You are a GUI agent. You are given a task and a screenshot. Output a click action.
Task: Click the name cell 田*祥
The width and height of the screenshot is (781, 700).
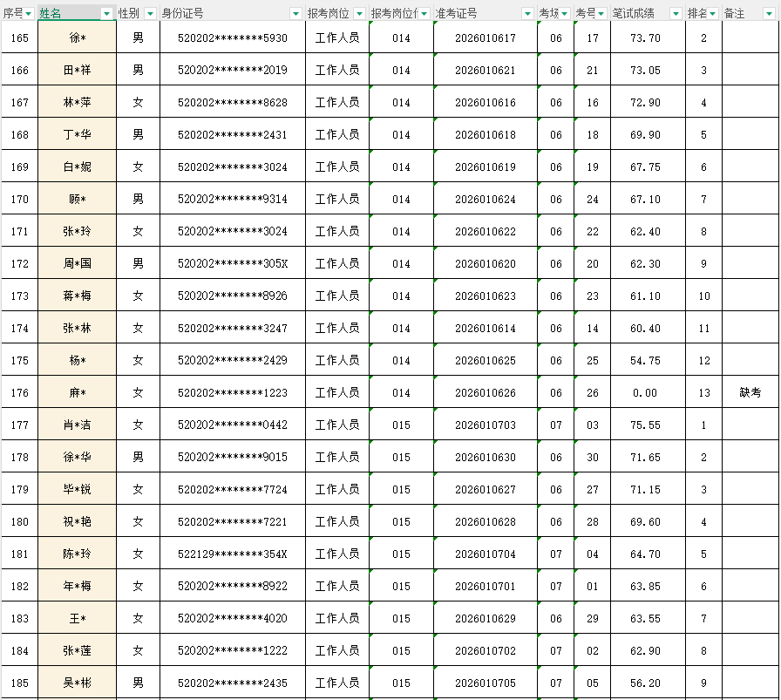click(x=77, y=71)
